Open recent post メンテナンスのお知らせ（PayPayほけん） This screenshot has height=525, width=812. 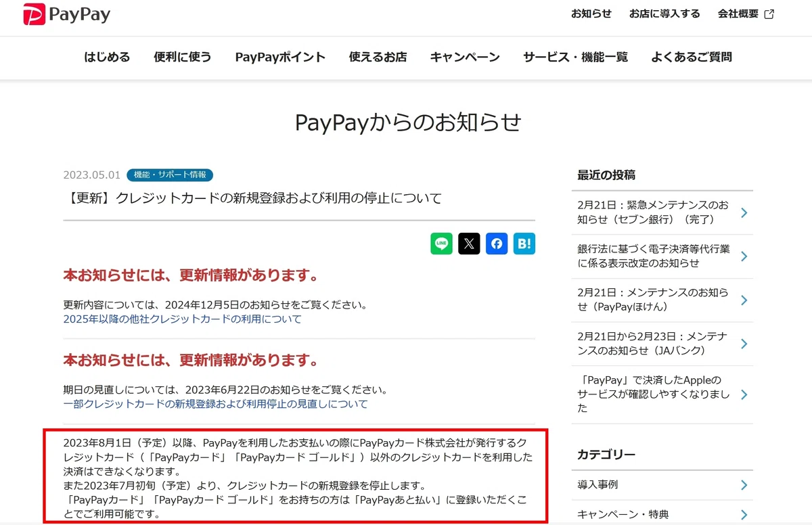tap(654, 300)
